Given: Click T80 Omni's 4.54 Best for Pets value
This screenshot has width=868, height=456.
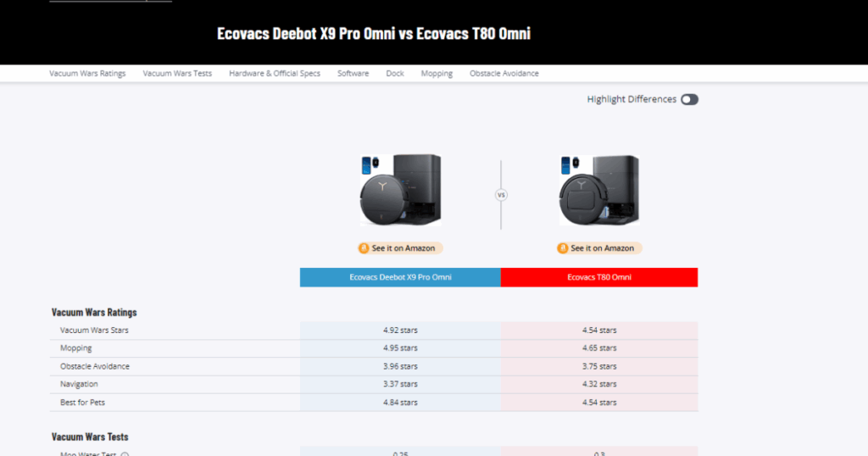Looking at the screenshot, I should (599, 403).
